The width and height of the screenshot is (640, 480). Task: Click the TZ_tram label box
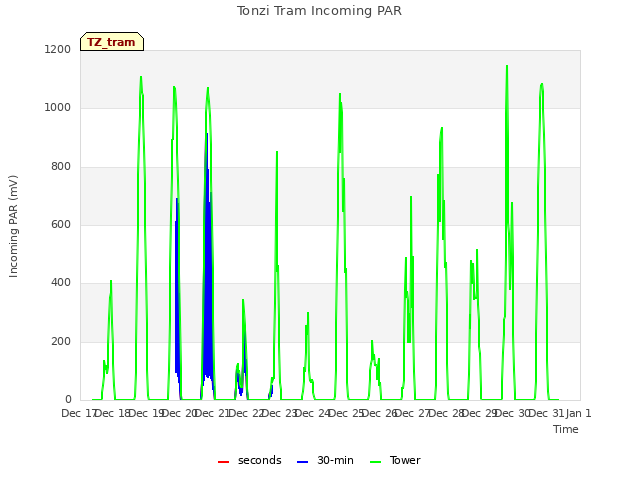(x=112, y=42)
